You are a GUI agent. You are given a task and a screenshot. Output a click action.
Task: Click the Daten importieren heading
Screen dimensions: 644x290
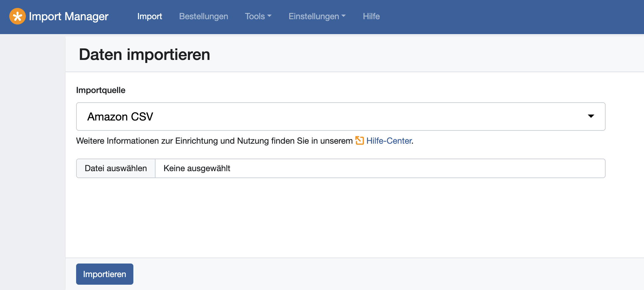(x=144, y=54)
